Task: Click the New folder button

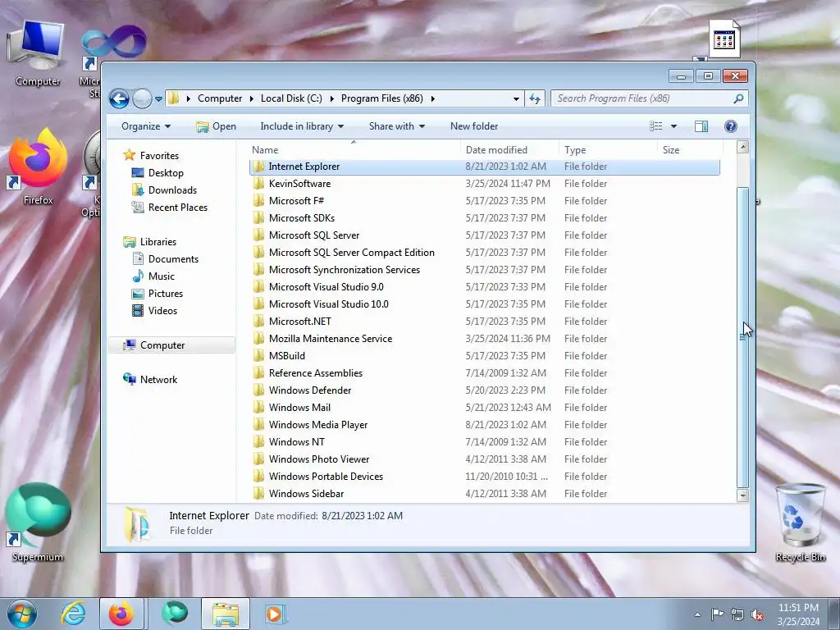Action: click(474, 126)
